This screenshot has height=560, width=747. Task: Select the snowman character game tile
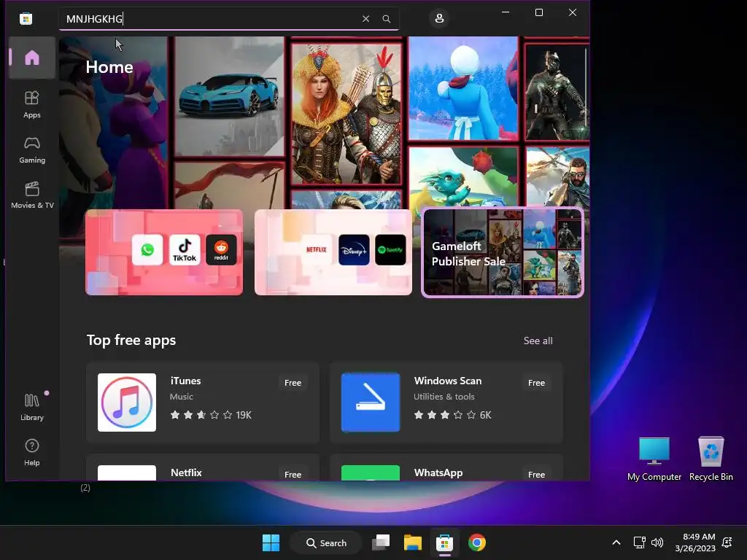pos(463,88)
